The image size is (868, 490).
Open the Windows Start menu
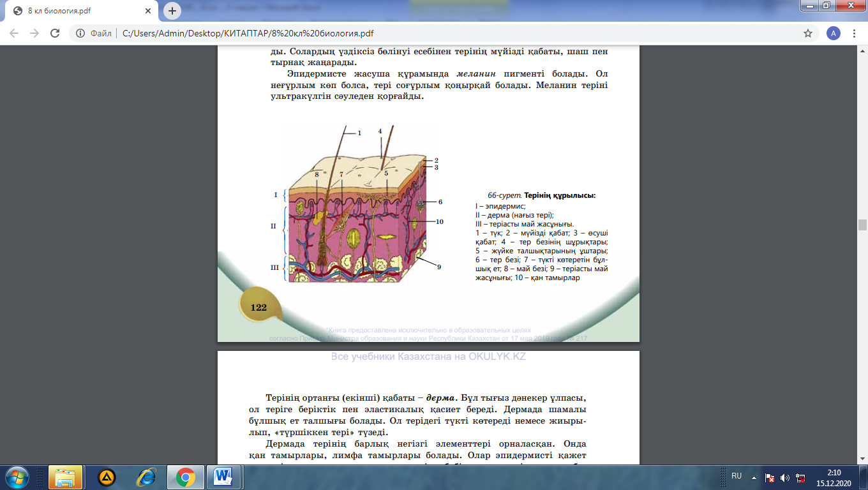17,477
